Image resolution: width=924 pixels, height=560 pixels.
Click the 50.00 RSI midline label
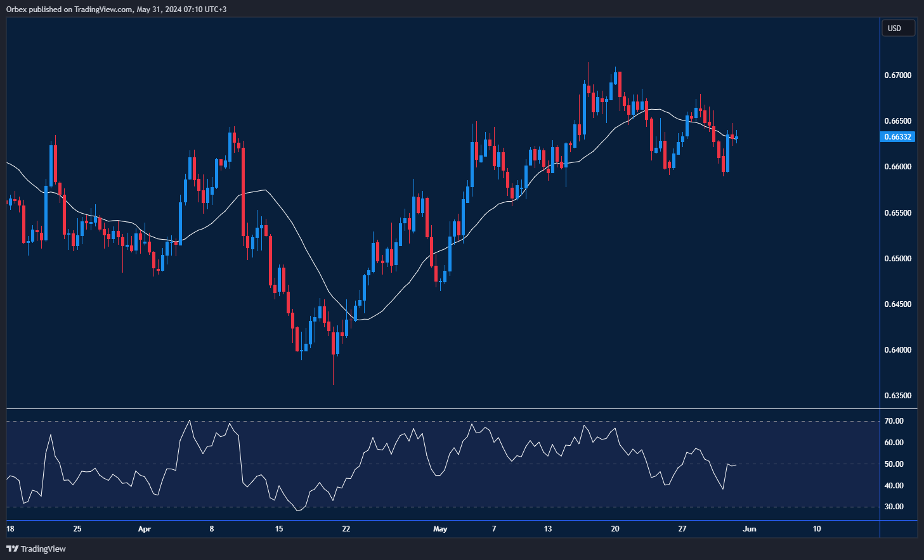coord(894,464)
